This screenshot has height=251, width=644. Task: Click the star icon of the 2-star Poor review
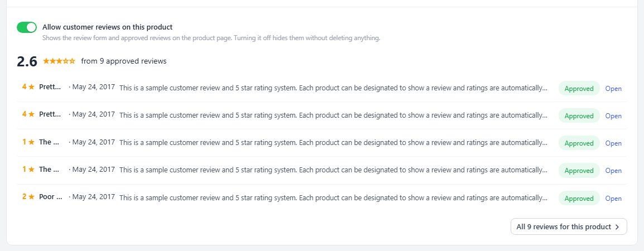pos(32,197)
